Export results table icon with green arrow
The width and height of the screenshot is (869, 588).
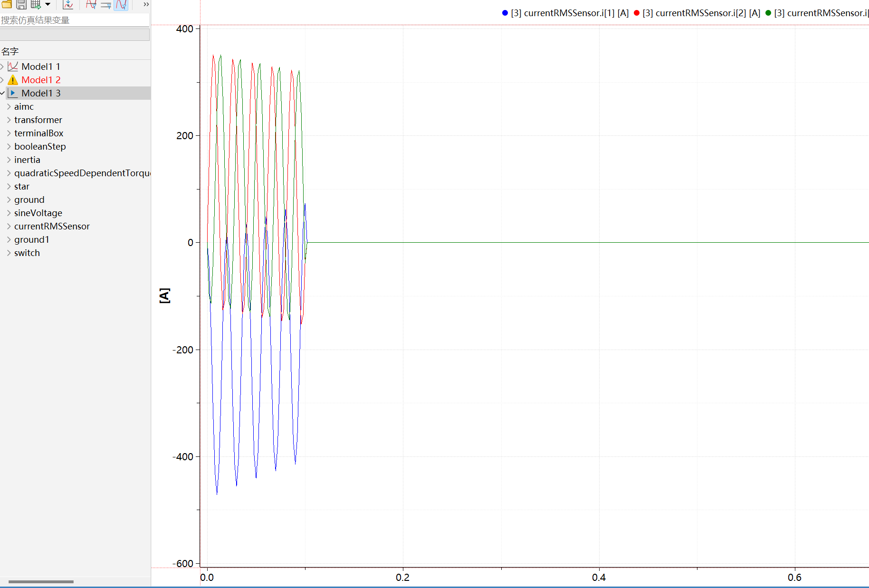click(36, 5)
